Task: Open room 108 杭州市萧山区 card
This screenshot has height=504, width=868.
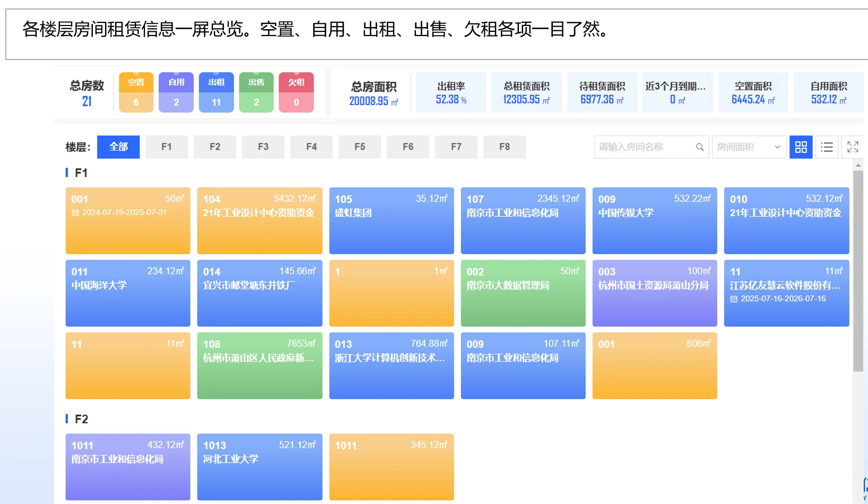Action: tap(259, 366)
